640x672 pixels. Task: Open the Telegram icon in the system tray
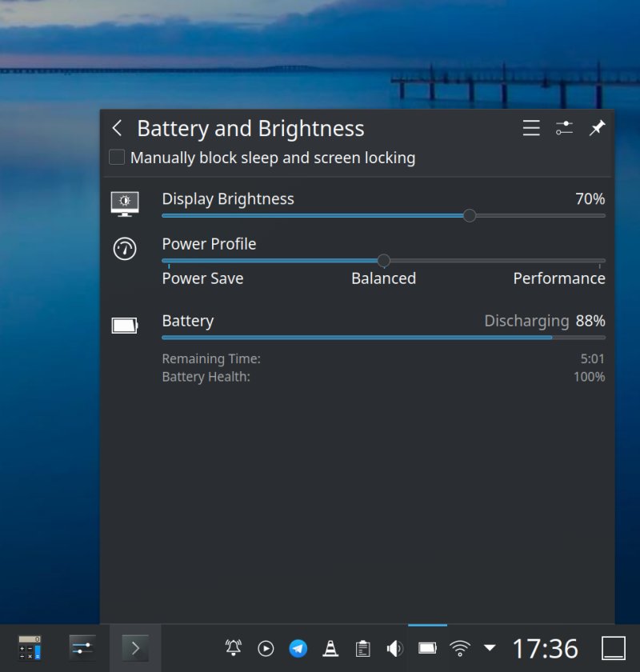pyautogui.click(x=298, y=648)
